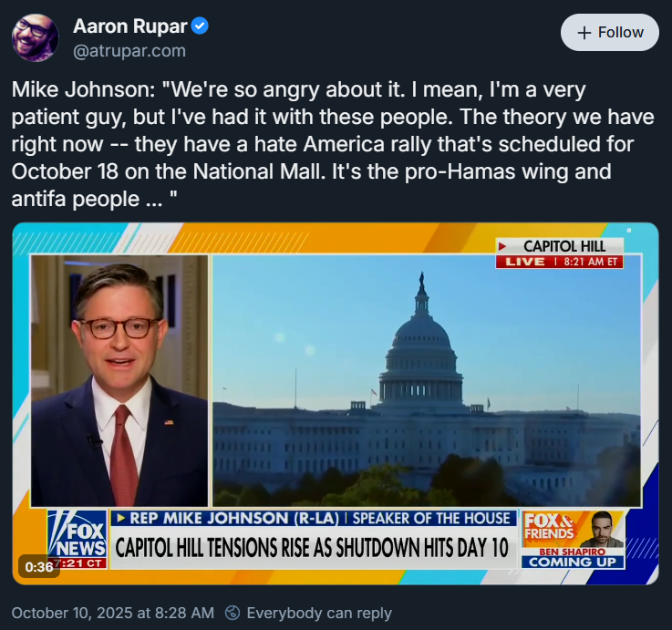This screenshot has height=630, width=672.
Task: Open Aaron Rupar's profile avatar
Action: [x=36, y=37]
